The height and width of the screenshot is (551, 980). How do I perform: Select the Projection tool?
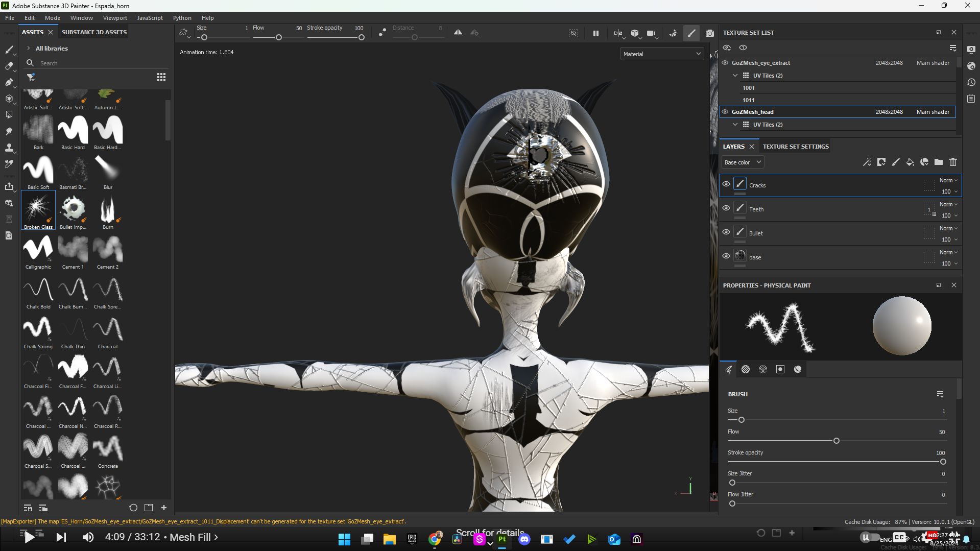point(9,82)
